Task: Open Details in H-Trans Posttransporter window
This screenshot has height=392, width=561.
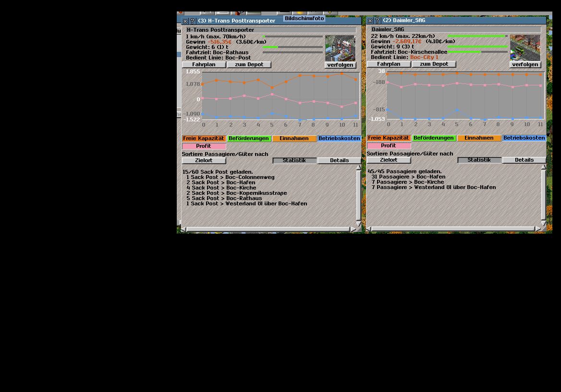Action: tap(339, 161)
